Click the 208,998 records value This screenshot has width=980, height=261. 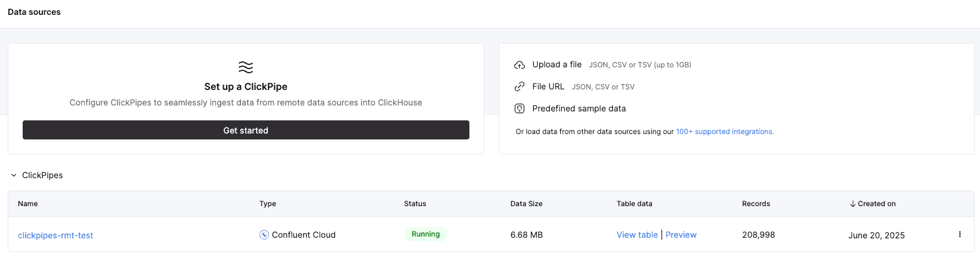point(759,235)
